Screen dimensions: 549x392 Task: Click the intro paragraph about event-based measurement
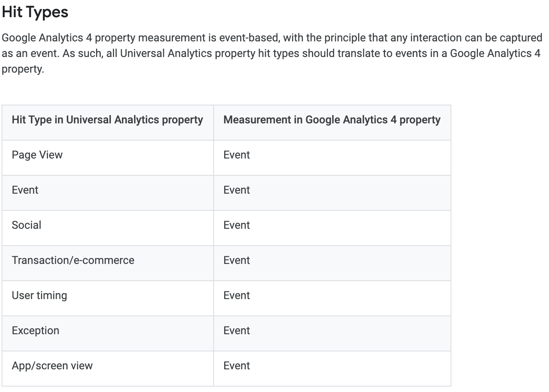pos(272,53)
